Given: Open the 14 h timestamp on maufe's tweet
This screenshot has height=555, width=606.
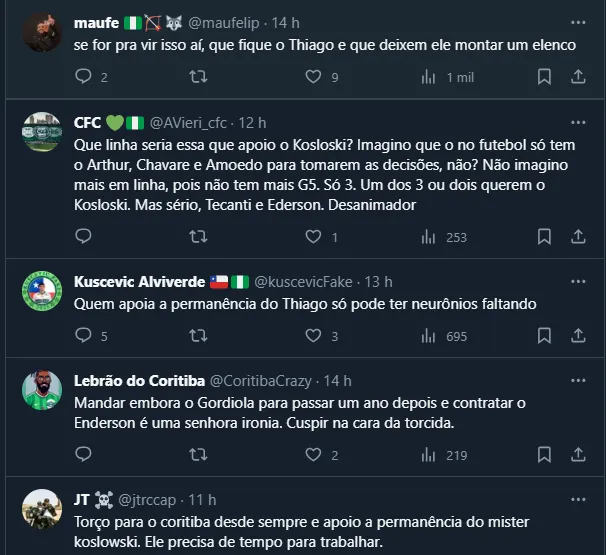Looking at the screenshot, I should click(285, 22).
